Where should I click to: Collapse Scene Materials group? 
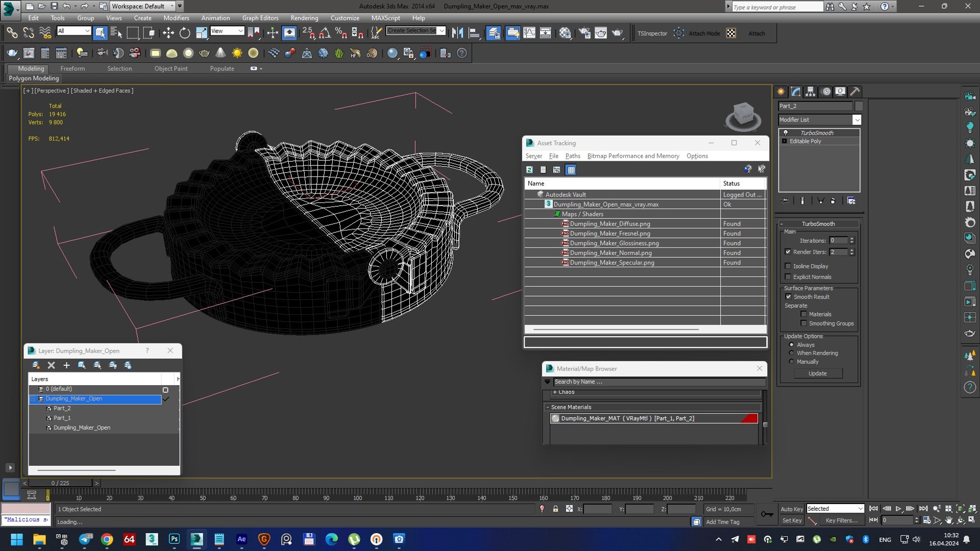pos(548,407)
